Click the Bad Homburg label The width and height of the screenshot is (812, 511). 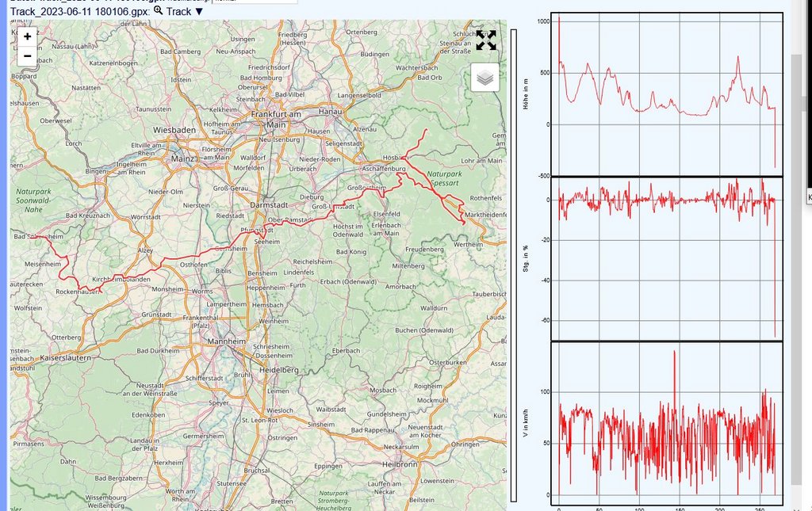(x=261, y=78)
